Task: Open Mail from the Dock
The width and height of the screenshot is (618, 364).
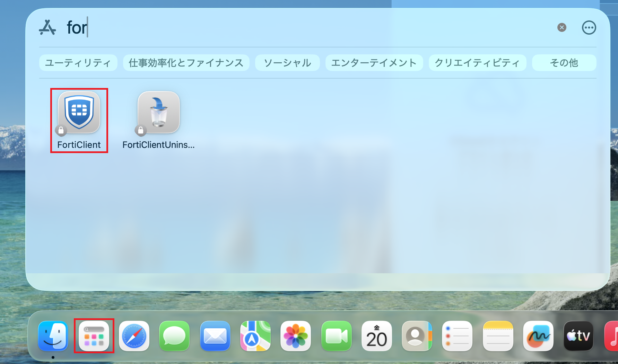Action: [x=215, y=336]
